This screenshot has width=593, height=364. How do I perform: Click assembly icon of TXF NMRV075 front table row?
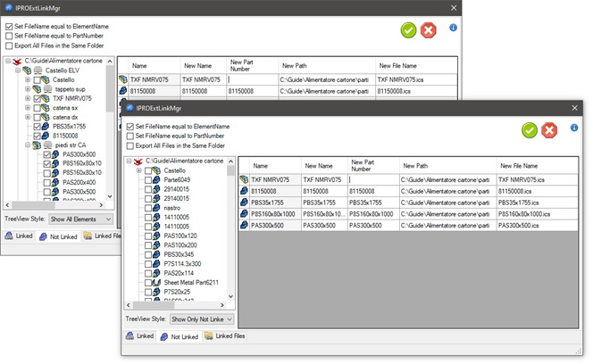[x=244, y=179]
